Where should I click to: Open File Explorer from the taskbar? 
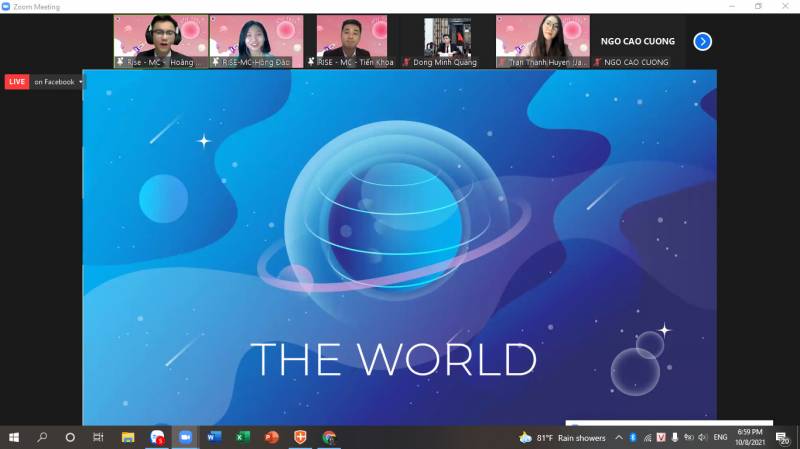point(128,437)
